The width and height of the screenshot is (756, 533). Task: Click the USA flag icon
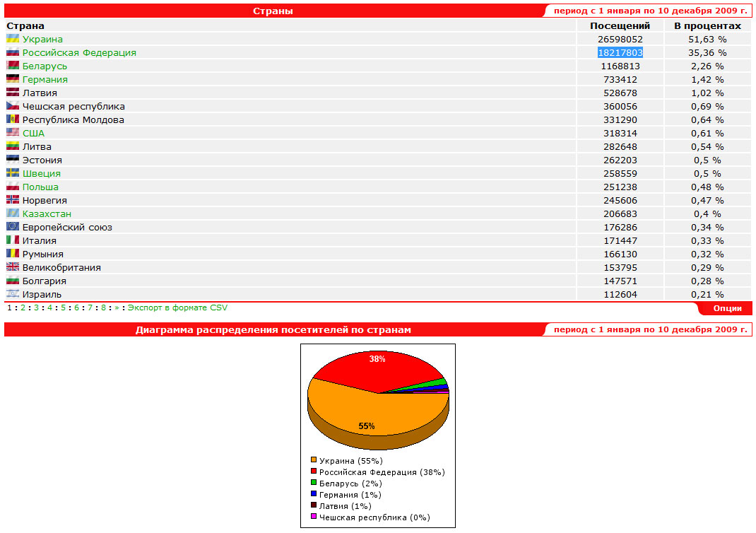13,133
